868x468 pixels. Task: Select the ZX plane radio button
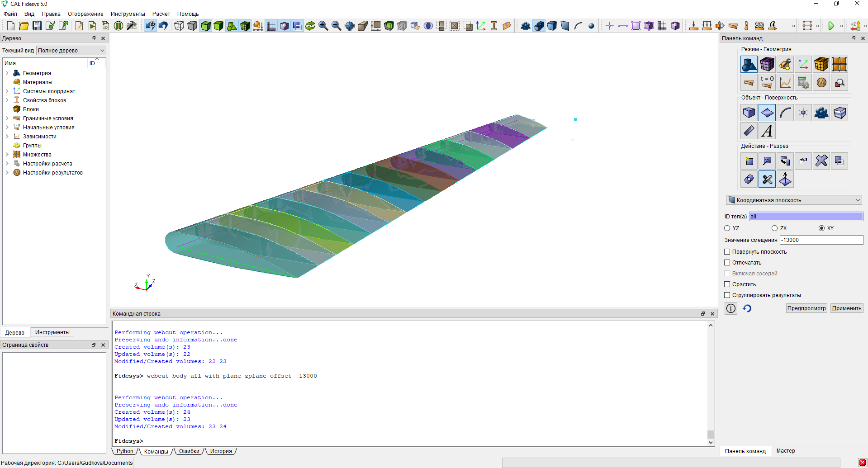[774, 228]
